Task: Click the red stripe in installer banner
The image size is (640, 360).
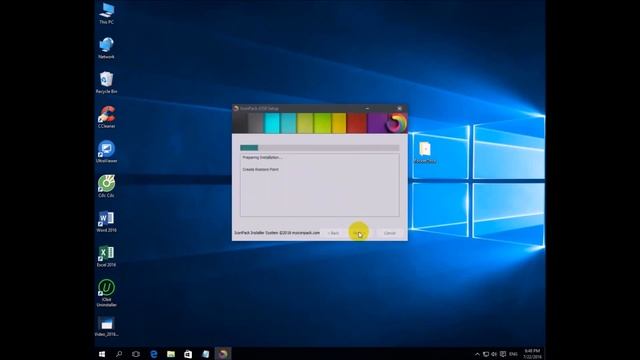Action: pyautogui.click(x=357, y=123)
